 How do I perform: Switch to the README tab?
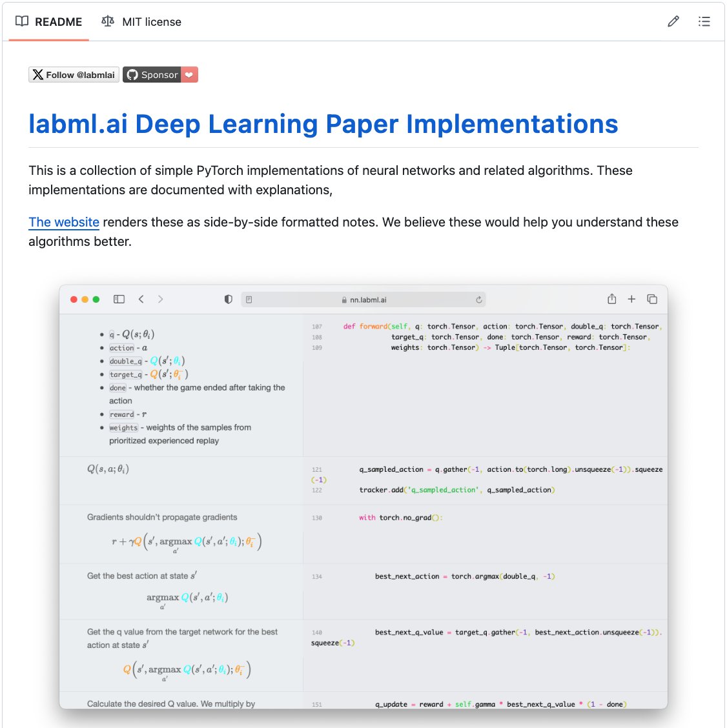(49, 22)
